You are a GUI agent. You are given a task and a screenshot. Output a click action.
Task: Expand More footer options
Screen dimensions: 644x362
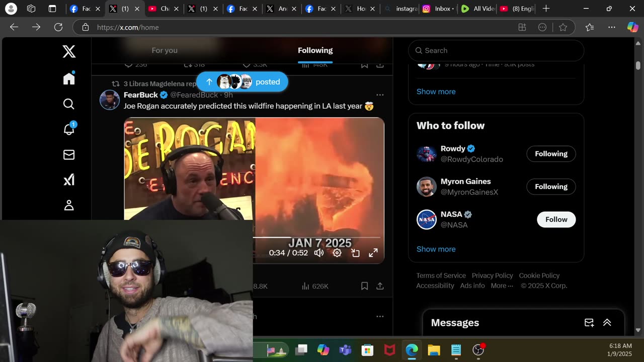click(x=502, y=286)
